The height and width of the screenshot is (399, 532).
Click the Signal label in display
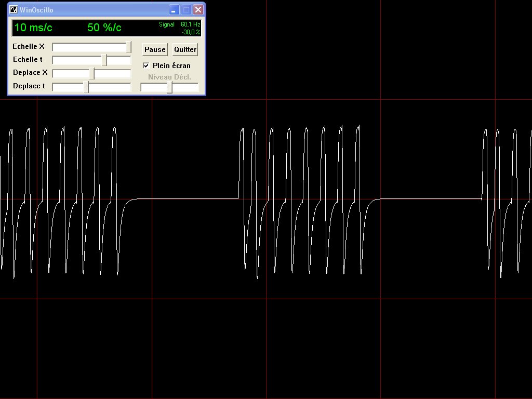click(x=167, y=24)
